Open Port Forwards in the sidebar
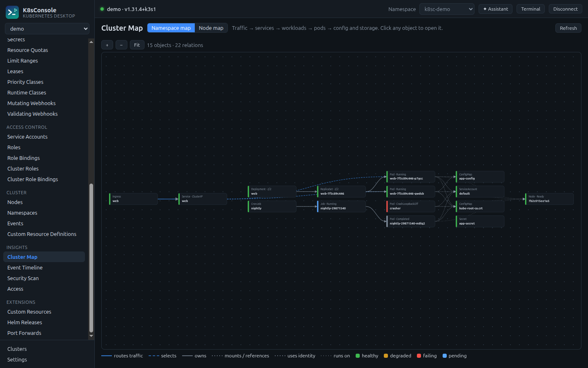 [44, 333]
